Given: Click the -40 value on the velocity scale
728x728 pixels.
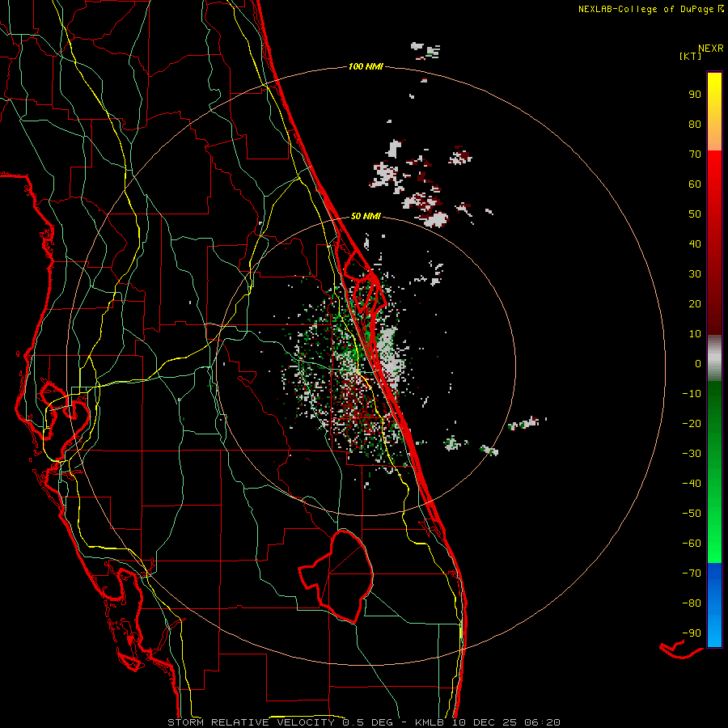Looking at the screenshot, I should 692,484.
